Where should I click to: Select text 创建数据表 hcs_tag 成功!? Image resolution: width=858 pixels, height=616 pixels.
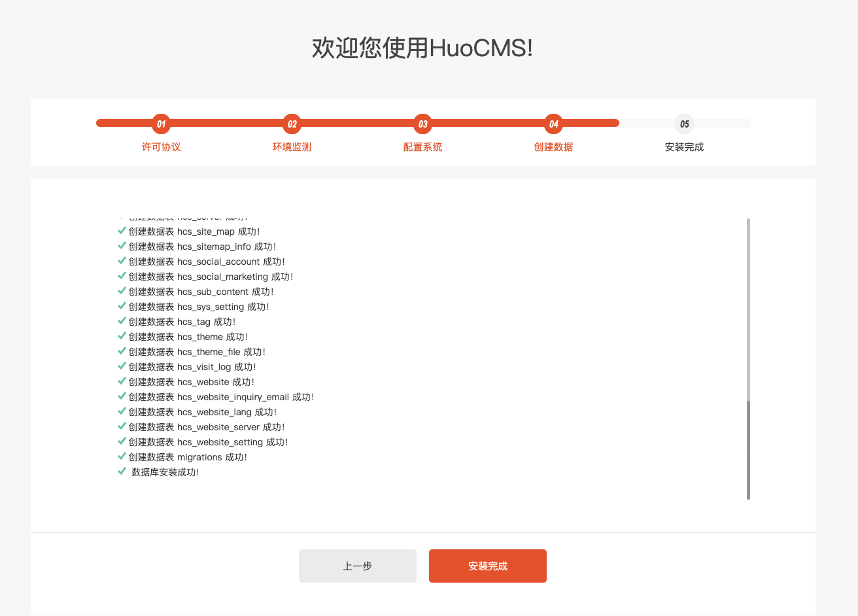point(182,322)
